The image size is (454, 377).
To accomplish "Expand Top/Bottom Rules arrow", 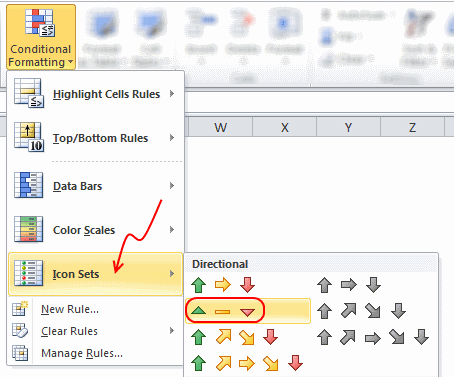I will coord(172,138).
